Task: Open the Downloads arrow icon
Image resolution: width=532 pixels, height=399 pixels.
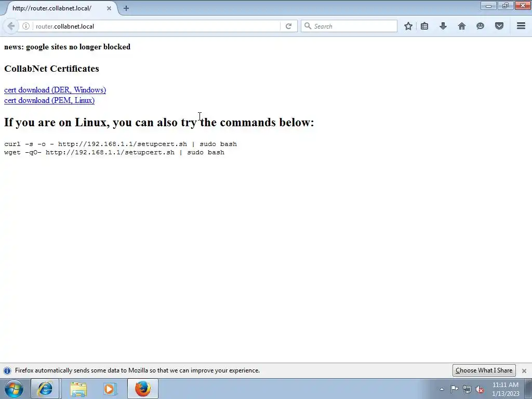Action: 443,26
